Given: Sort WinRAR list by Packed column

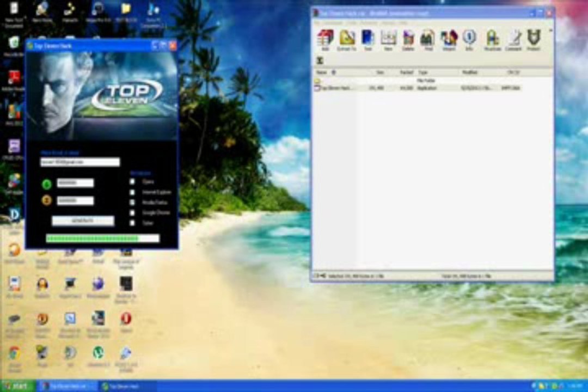Looking at the screenshot, I should pyautogui.click(x=406, y=72).
